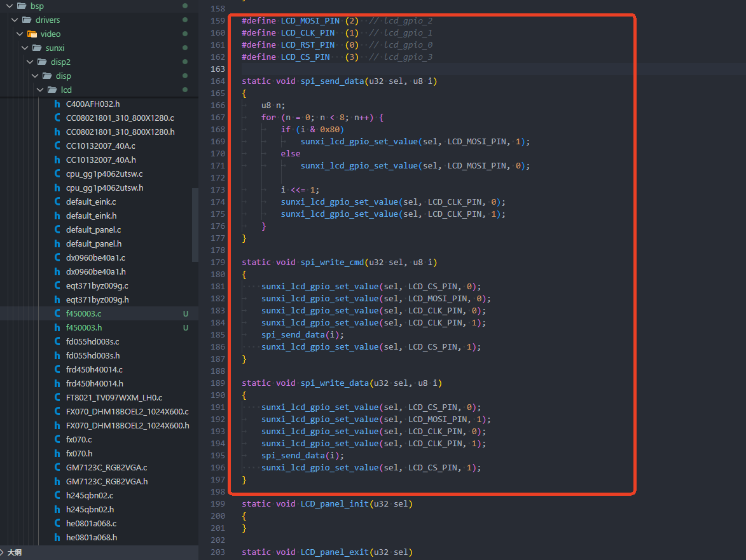
Task: Expand the 大纲 outline section
Action: point(4,553)
